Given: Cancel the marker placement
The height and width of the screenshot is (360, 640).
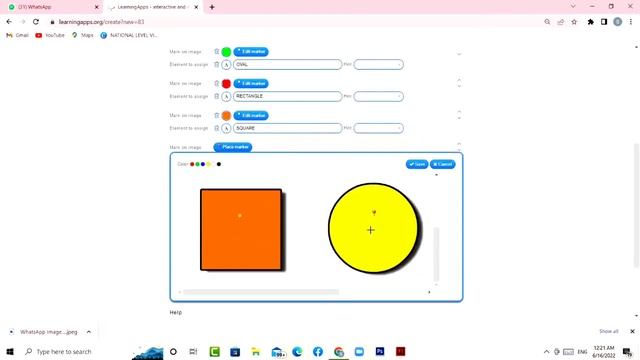Looking at the screenshot, I should tap(442, 164).
